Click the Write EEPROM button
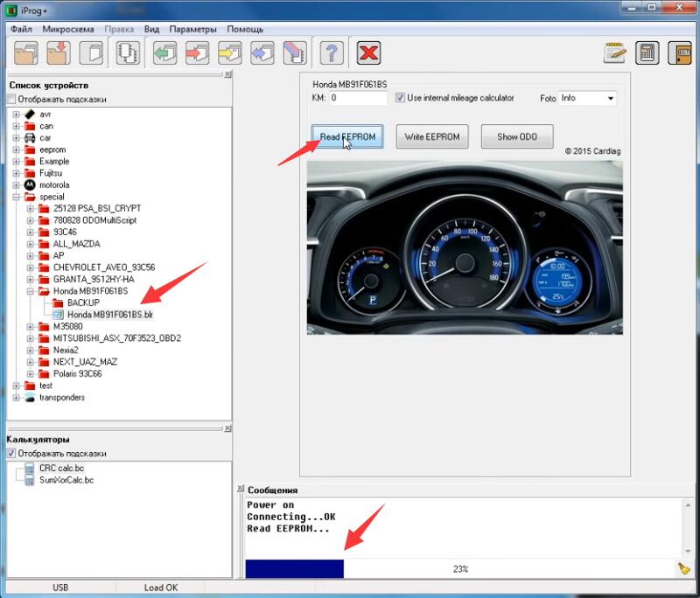 click(x=432, y=136)
